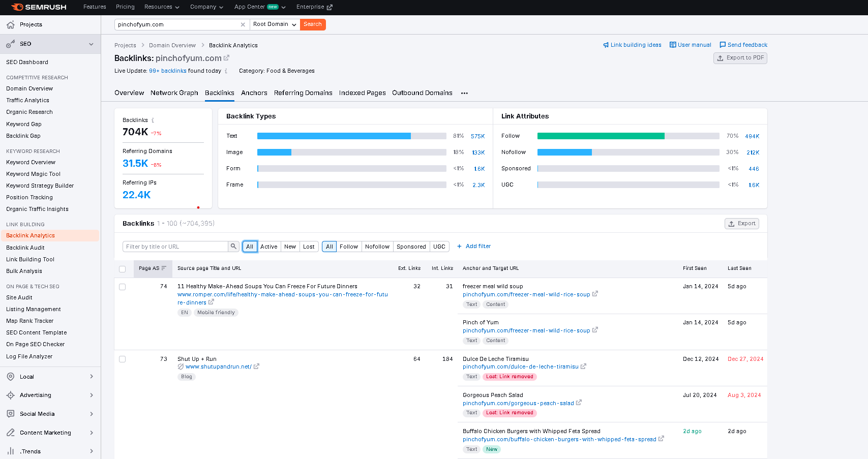This screenshot has height=459, width=868.
Task: Open Send feedback link
Action: click(743, 45)
